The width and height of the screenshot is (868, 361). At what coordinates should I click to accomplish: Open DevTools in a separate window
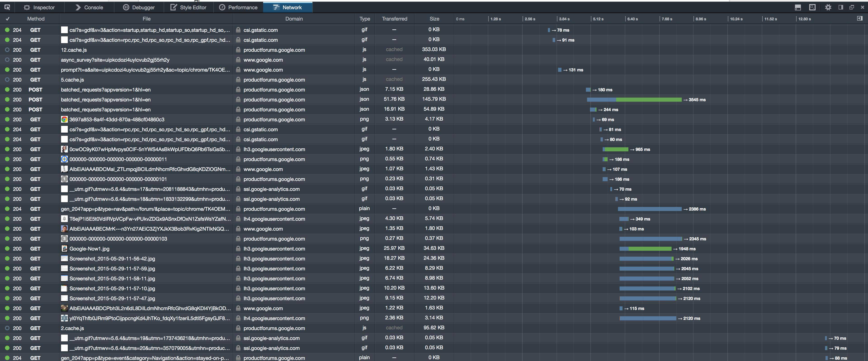tap(851, 7)
